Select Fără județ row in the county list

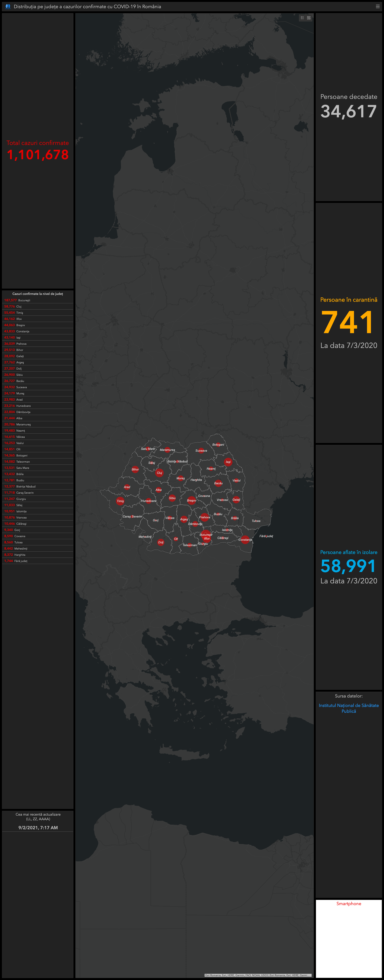[38, 561]
